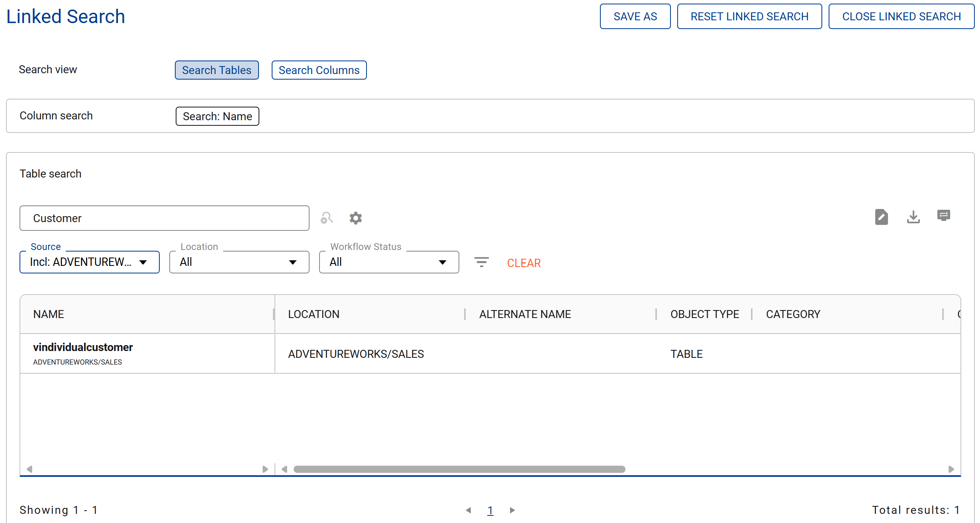
Task: Click the SAVE AS button
Action: (635, 16)
